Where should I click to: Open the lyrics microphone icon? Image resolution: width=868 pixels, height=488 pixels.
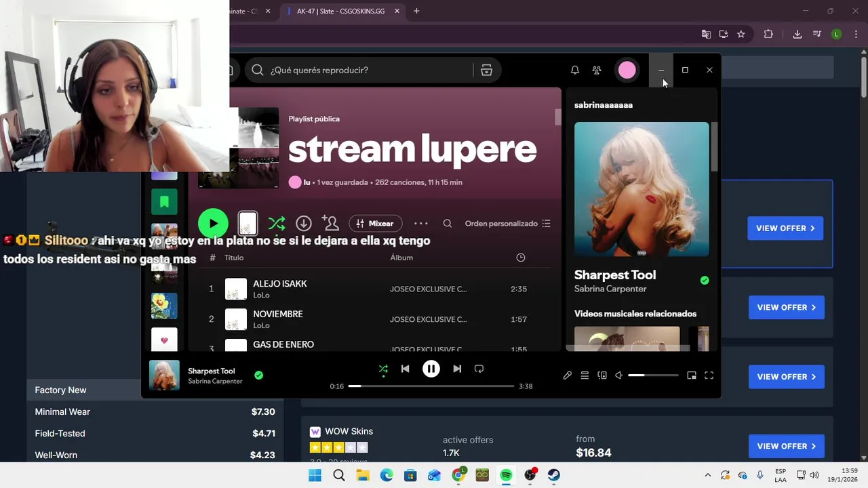(568, 375)
